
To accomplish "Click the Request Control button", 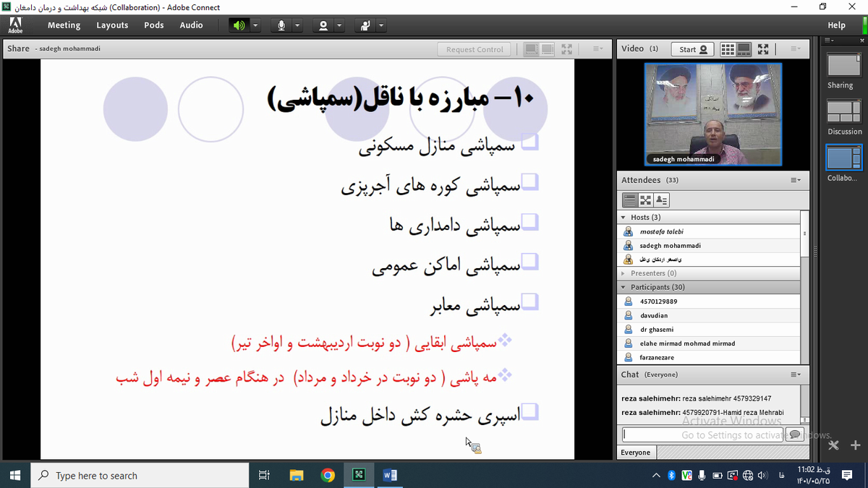I will point(475,49).
